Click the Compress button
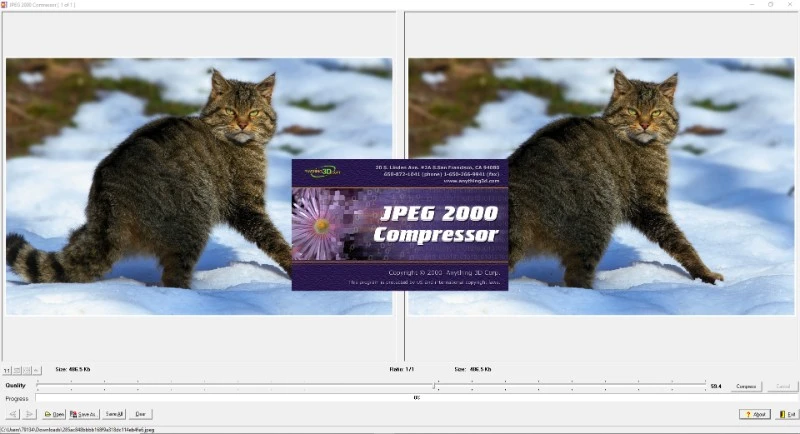Viewport: 800px width, 434px height. pos(746,387)
